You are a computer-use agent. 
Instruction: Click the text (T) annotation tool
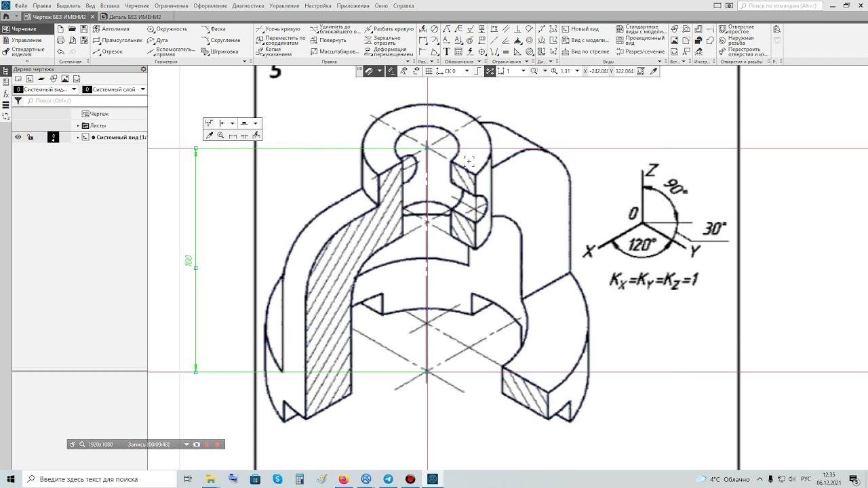(x=446, y=52)
